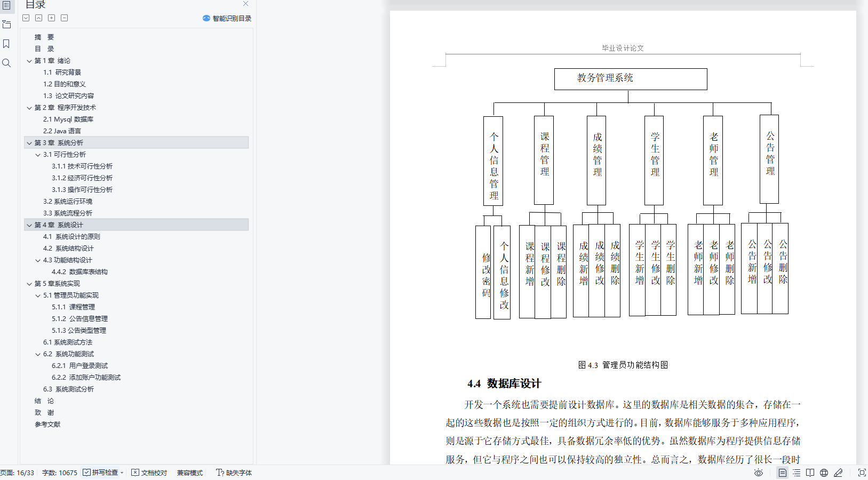
Task: Go to 3.3 系统流程分析
Action: [x=68, y=213]
